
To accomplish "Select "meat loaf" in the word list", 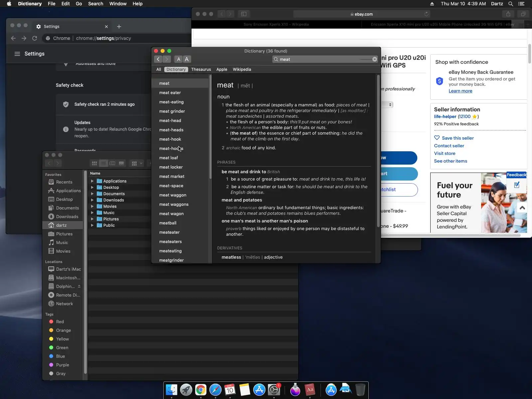I will click(x=180, y=158).
